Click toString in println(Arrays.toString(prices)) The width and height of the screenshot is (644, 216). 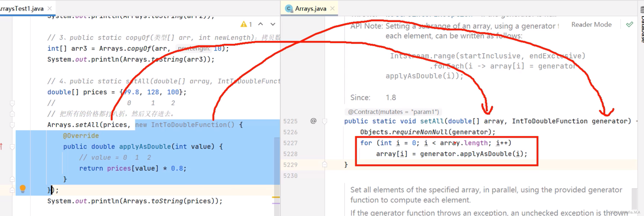167,201
